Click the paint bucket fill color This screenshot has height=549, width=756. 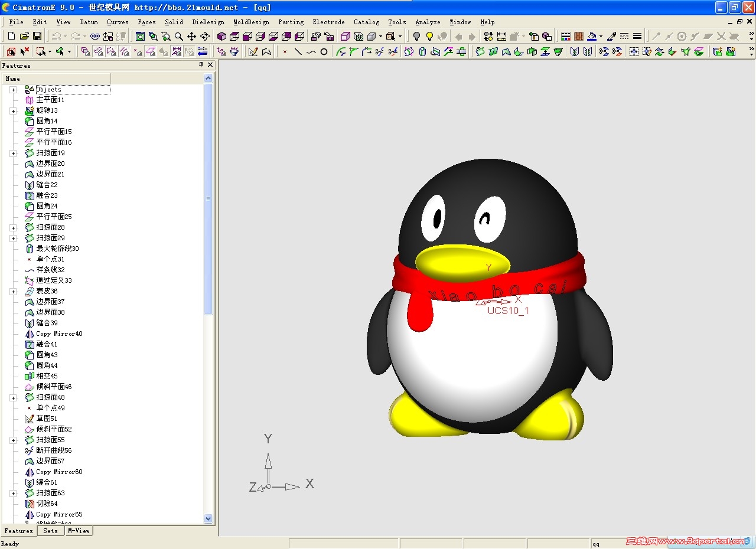[592, 36]
